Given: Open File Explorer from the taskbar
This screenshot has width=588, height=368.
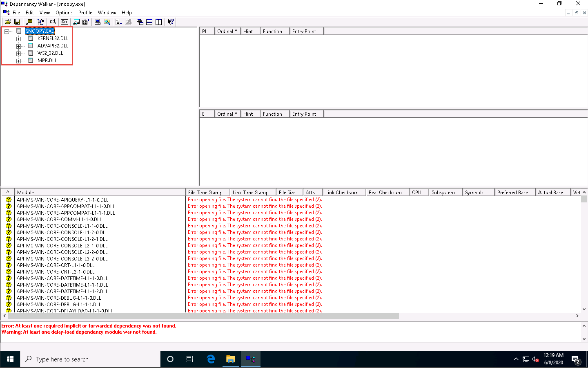Looking at the screenshot, I should (231, 359).
